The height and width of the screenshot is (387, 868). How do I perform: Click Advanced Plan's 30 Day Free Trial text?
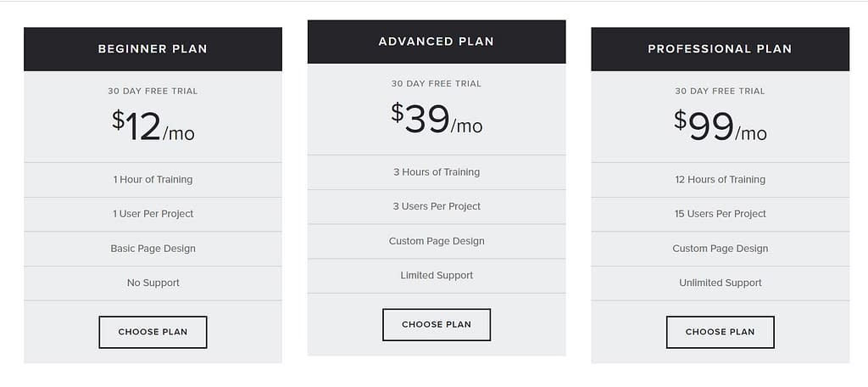[437, 84]
